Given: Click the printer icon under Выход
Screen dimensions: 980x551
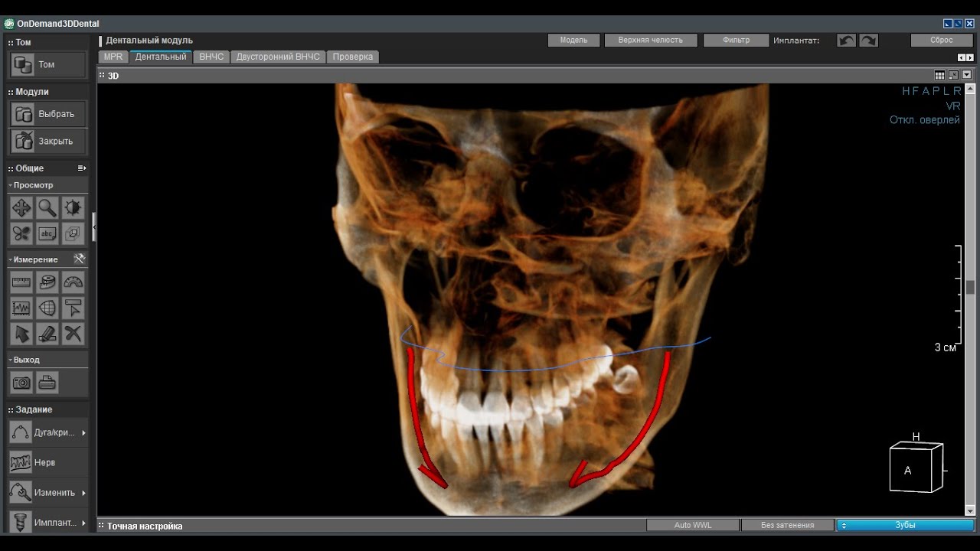Looking at the screenshot, I should click(47, 383).
